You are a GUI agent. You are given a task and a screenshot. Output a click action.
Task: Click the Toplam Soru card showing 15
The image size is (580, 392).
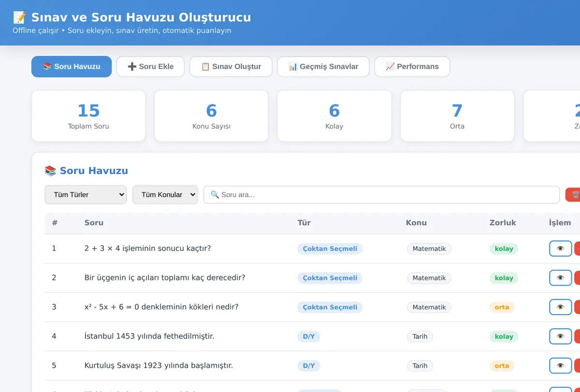tap(88, 116)
